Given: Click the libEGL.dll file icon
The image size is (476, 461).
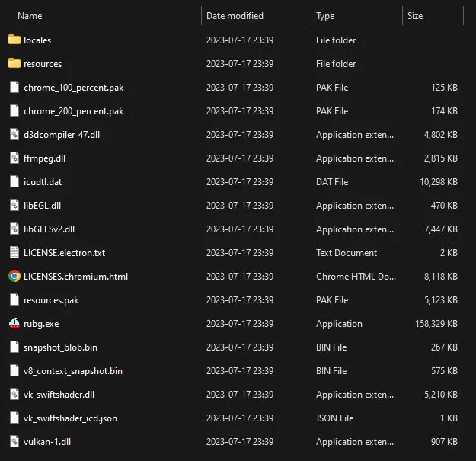Looking at the screenshot, I should point(14,205).
